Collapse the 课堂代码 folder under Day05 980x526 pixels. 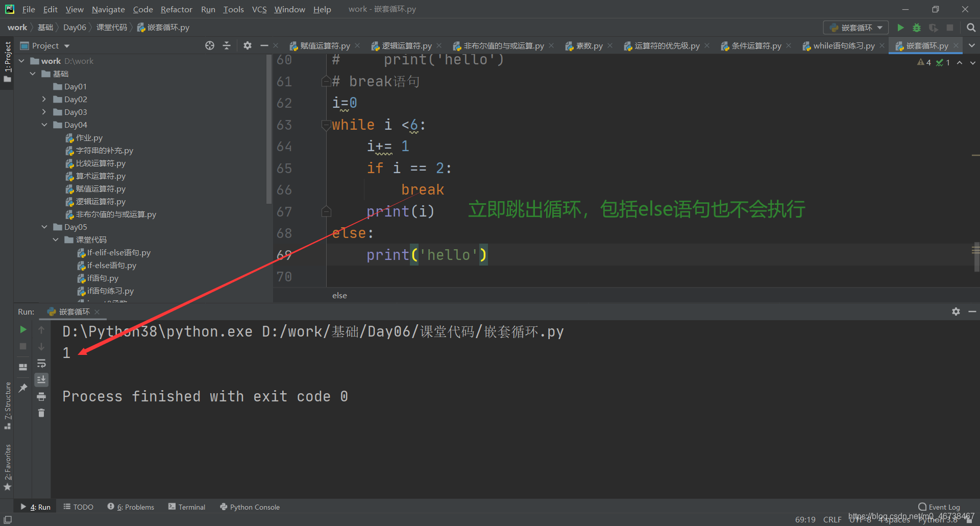coord(55,240)
